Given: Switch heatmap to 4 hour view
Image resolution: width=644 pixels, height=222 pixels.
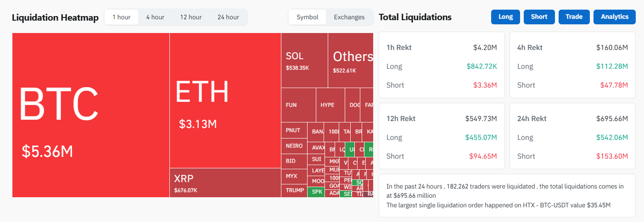Looking at the screenshot, I should (155, 17).
